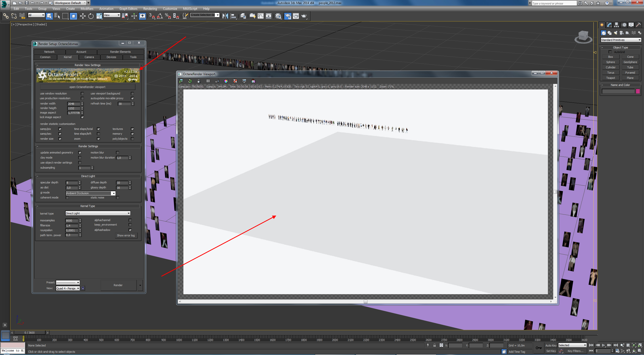
Task: Click the white balance color picker icon
Action: click(226, 81)
